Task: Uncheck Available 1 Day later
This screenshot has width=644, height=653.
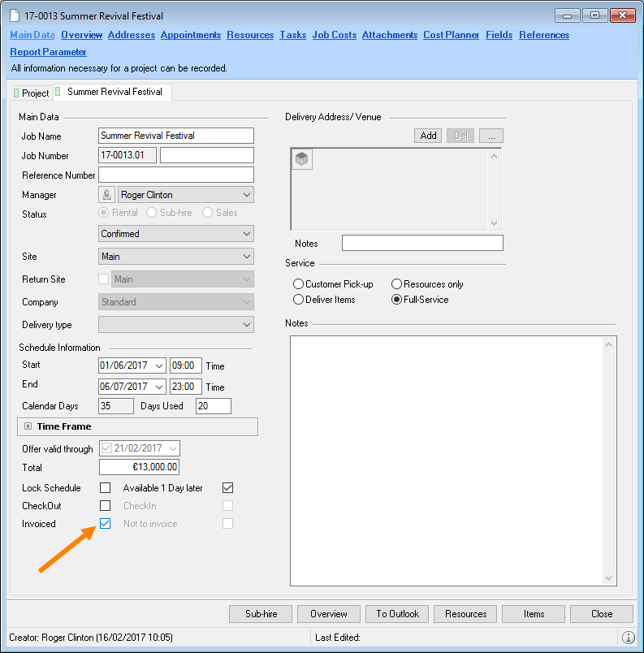Action: pyautogui.click(x=227, y=488)
